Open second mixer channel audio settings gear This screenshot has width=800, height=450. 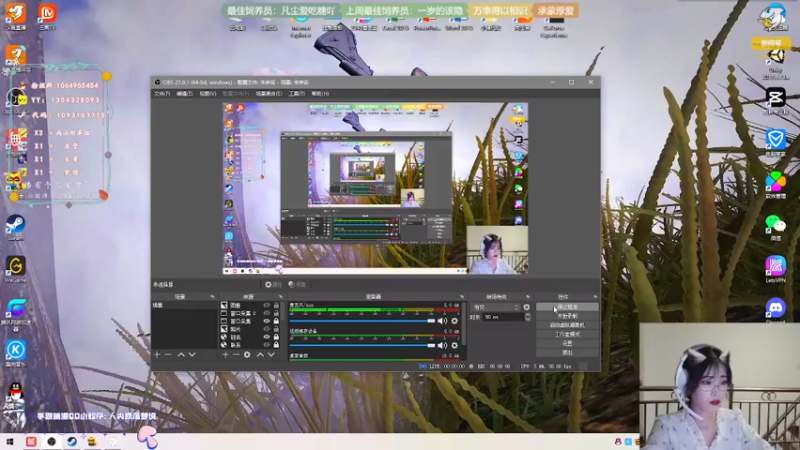455,345
